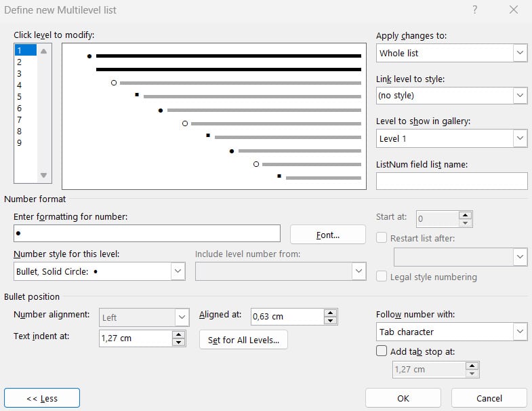
Task: Increase the Aligned at value
Action: 330,313
